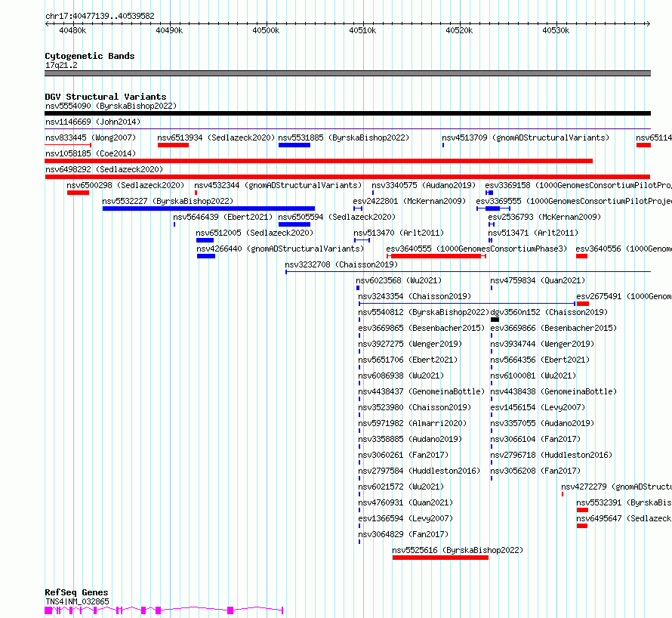
Task: Click the esv2422801 (McKernan2009) label
Action: tap(409, 201)
